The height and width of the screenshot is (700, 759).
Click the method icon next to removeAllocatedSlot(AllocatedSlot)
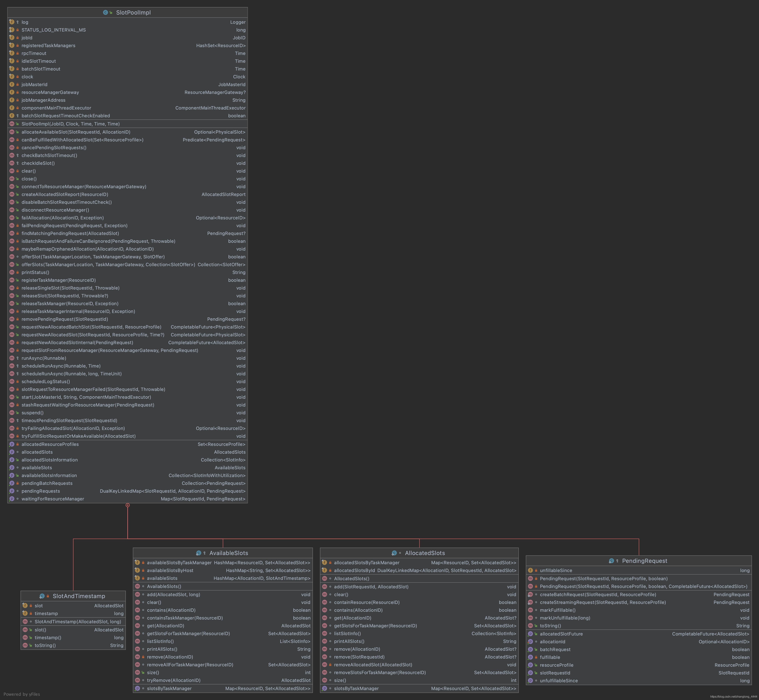coord(325,665)
